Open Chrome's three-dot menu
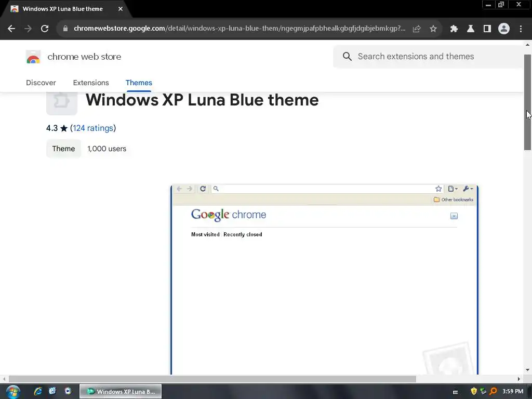The image size is (532, 399). [521, 29]
